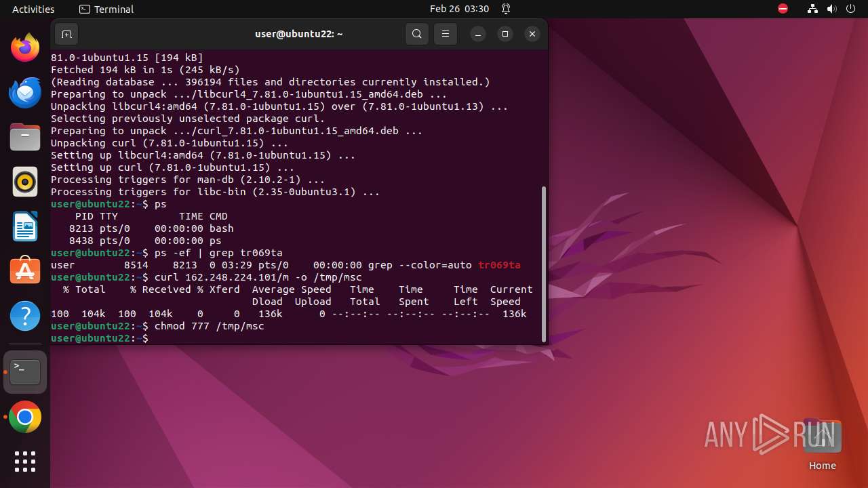Screen dimensions: 868x488
Task: Launch Google Chrome from dock
Action: pyautogui.click(x=25, y=418)
